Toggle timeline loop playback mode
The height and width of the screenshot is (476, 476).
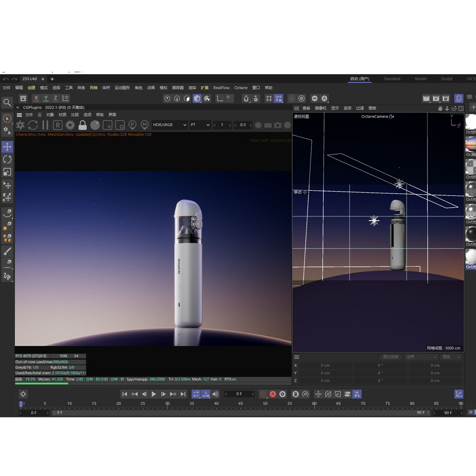point(196,394)
